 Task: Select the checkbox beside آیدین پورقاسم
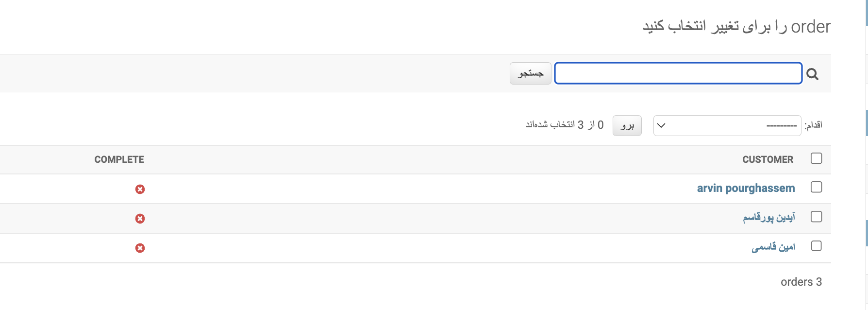tap(816, 217)
